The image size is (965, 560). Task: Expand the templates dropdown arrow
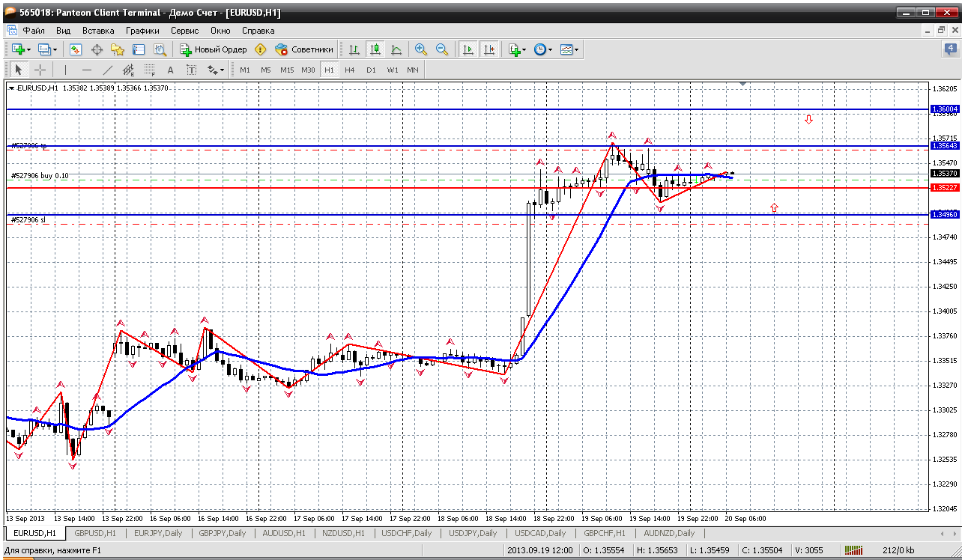coord(577,49)
